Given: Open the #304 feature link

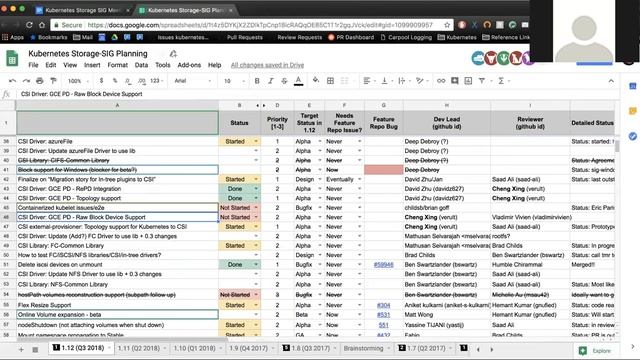Looking at the screenshot, I should (x=383, y=305).
